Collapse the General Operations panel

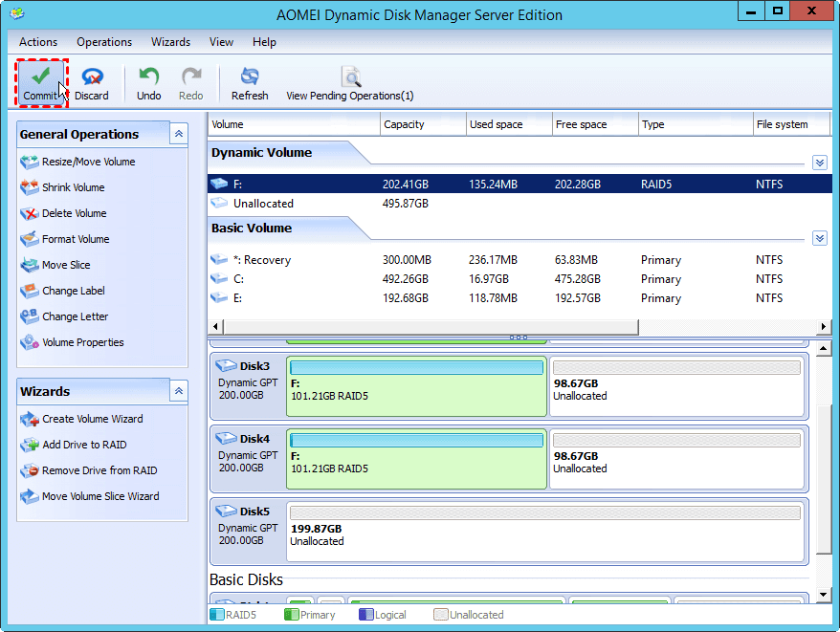point(179,134)
